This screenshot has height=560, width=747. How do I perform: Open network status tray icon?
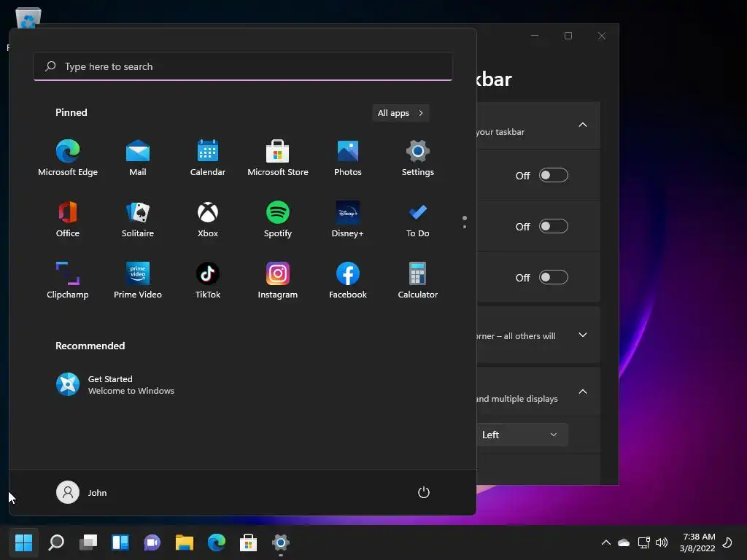(x=643, y=542)
